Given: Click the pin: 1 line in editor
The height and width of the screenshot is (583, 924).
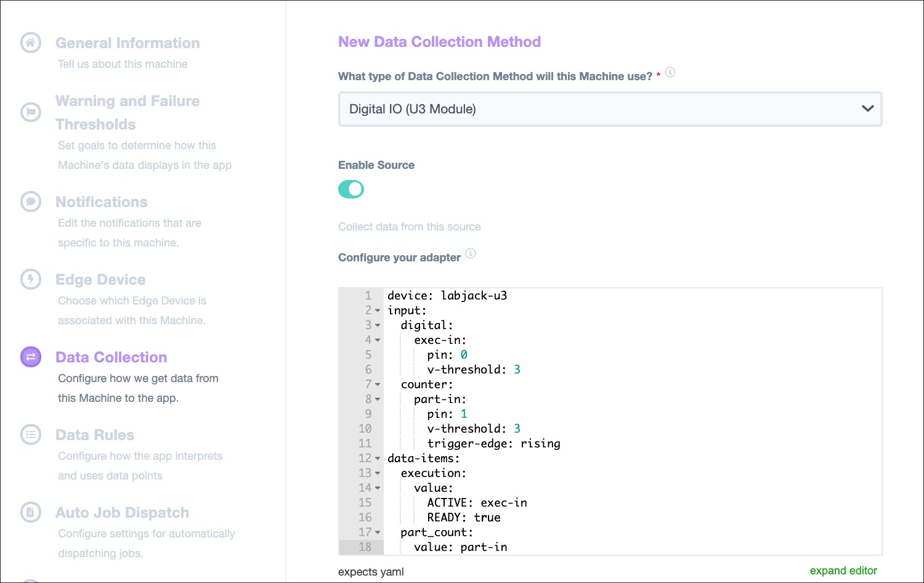Looking at the screenshot, I should [x=447, y=414].
